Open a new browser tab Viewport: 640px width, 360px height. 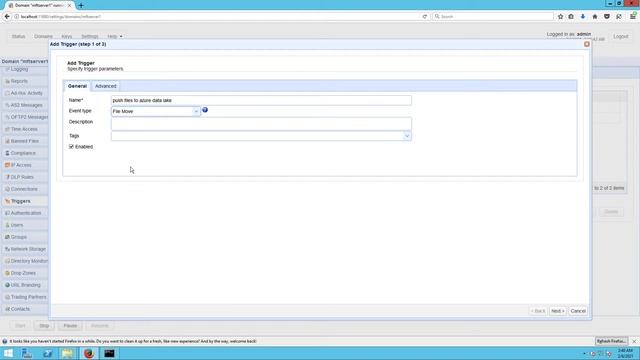tap(81, 6)
